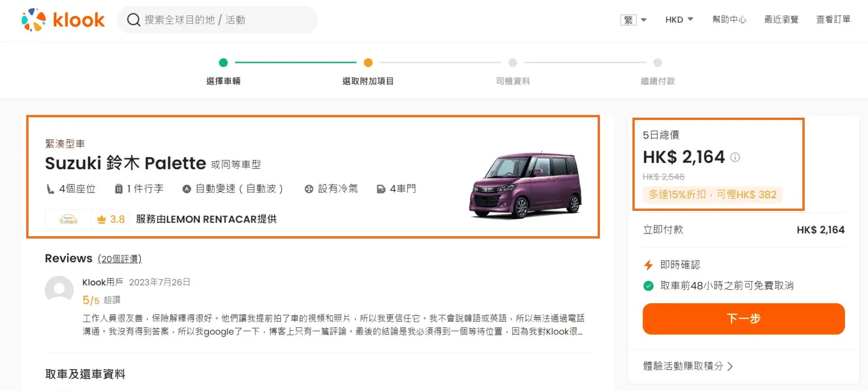Open 幫助中心 help center

(x=729, y=19)
